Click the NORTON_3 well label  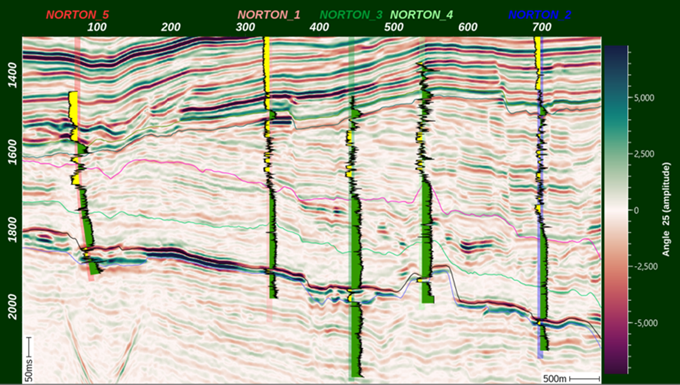coord(352,15)
